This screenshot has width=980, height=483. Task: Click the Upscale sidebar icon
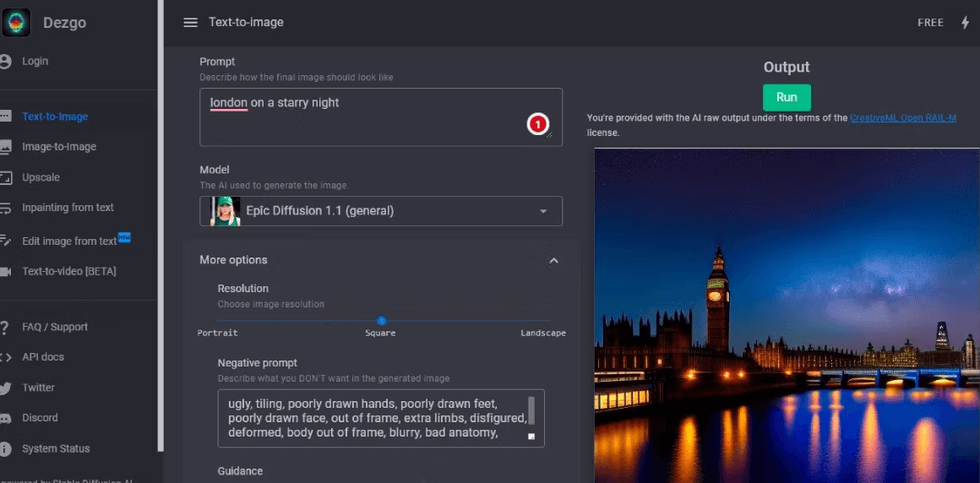point(5,177)
